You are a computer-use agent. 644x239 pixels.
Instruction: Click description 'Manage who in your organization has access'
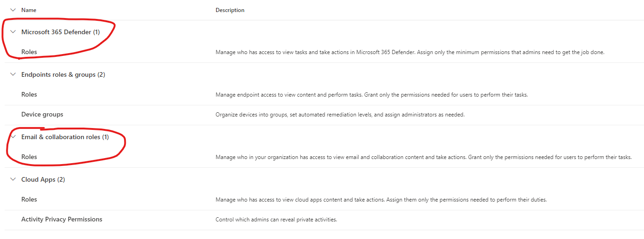(423, 157)
